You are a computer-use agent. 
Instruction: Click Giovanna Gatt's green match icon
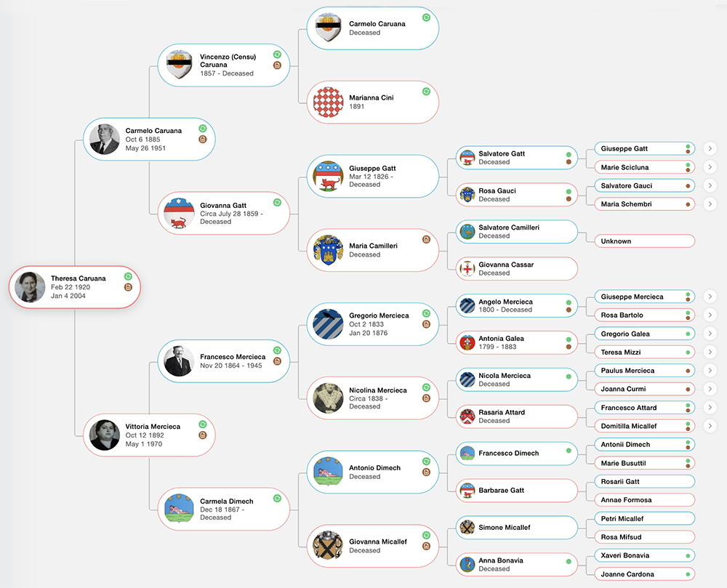tap(277, 202)
